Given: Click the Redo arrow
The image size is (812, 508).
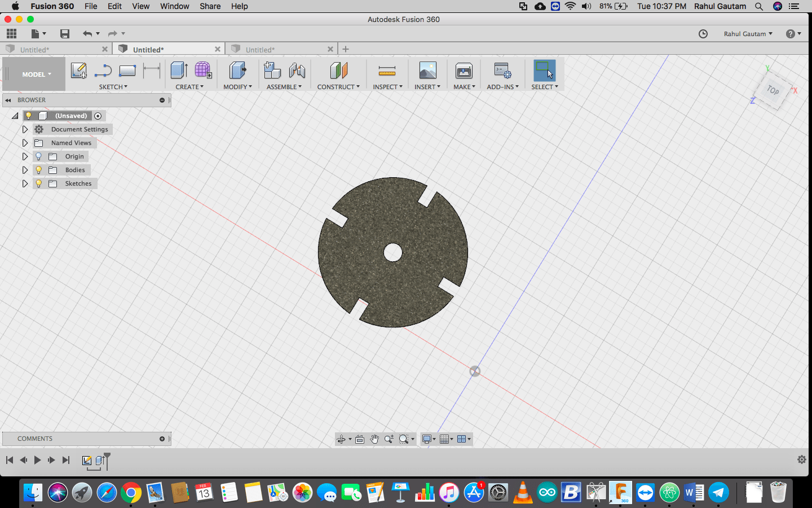Looking at the screenshot, I should coord(112,33).
